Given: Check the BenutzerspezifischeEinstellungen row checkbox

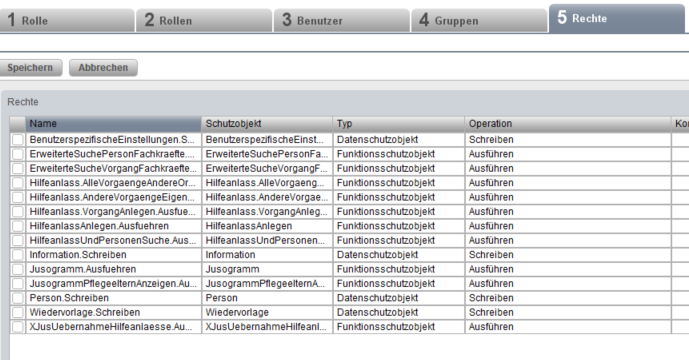Looking at the screenshot, I should (x=18, y=140).
